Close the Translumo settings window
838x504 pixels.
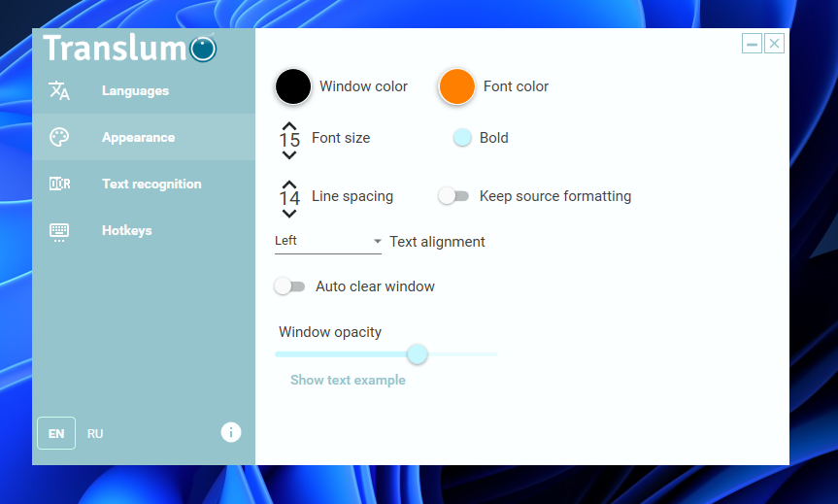774,44
